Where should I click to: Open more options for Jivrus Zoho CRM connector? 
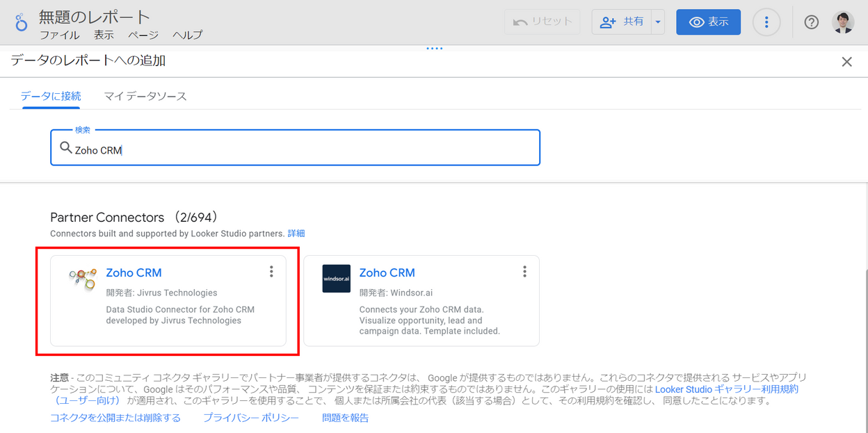coord(271,272)
